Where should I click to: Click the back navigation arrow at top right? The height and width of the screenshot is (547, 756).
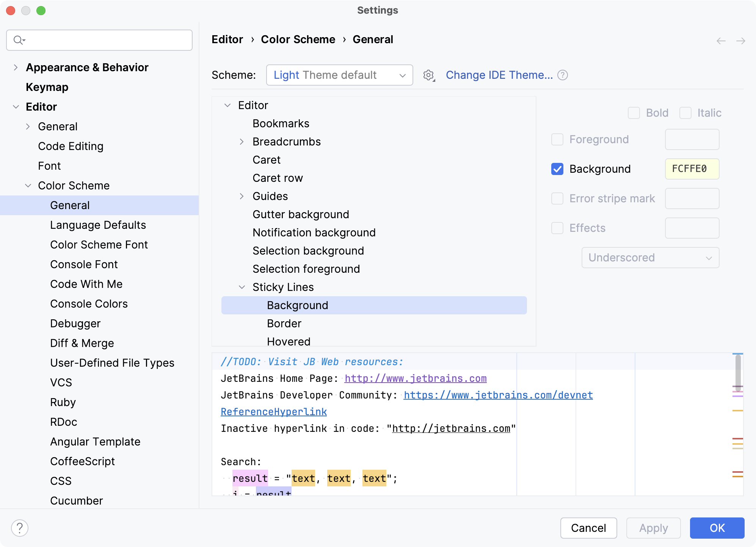(720, 41)
